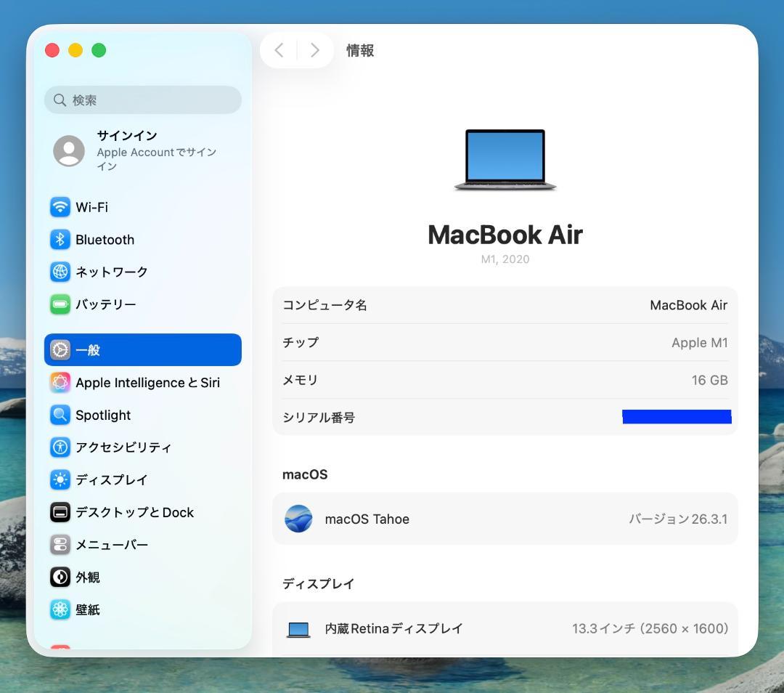Image resolution: width=784 pixels, height=693 pixels.
Task: Go back with the left chevron
Action: click(279, 50)
